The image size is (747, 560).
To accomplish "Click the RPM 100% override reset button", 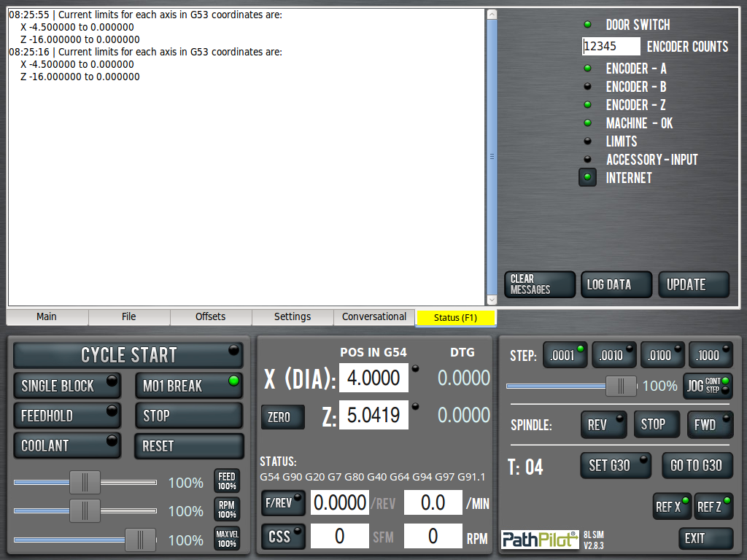I will click(227, 510).
